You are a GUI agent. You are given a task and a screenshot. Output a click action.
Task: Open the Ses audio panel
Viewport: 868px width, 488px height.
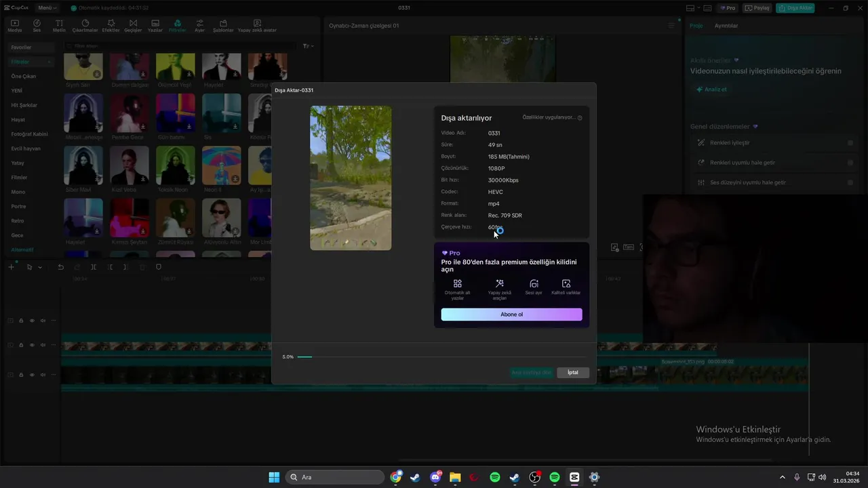coord(37,26)
